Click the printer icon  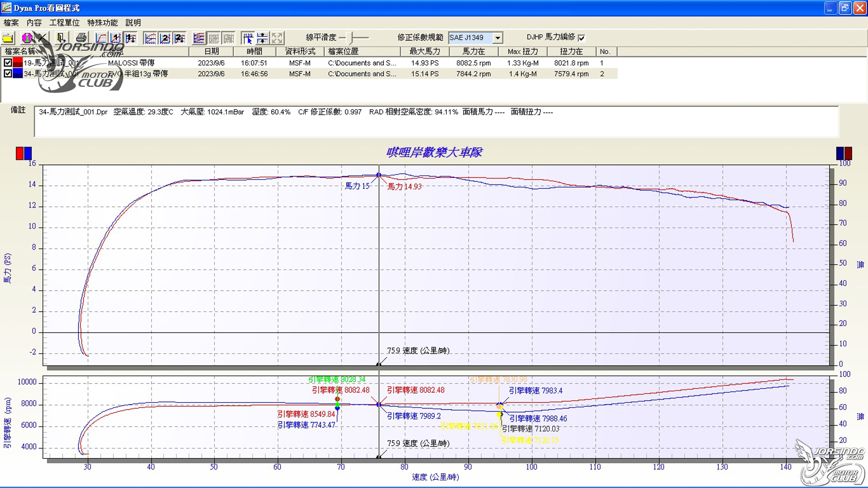point(81,38)
